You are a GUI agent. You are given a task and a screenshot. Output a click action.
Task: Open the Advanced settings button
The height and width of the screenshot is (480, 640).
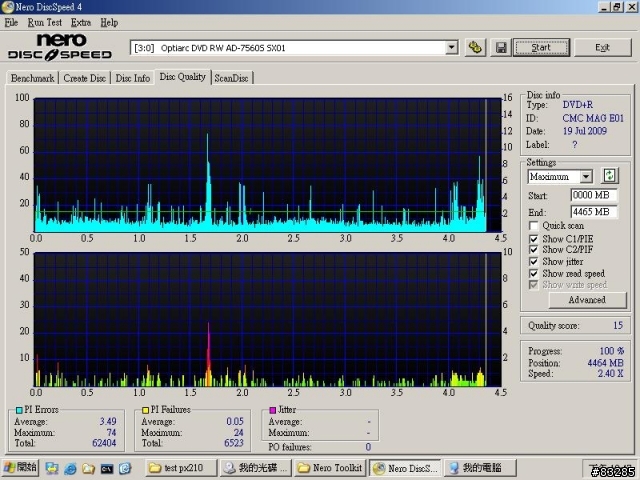tap(587, 300)
